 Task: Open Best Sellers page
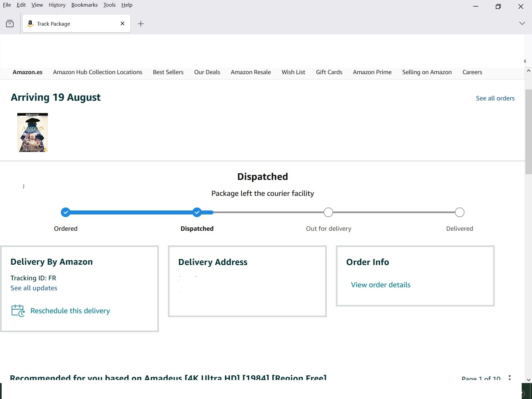click(168, 72)
